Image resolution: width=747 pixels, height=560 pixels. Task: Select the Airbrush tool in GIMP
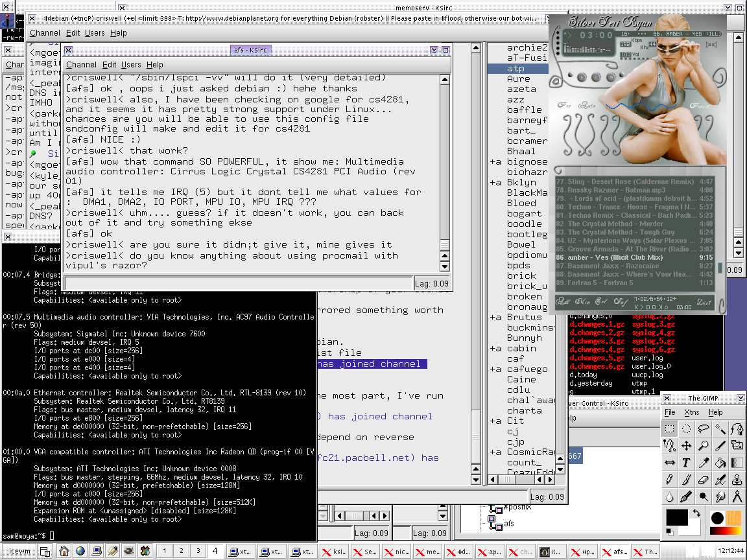click(720, 480)
